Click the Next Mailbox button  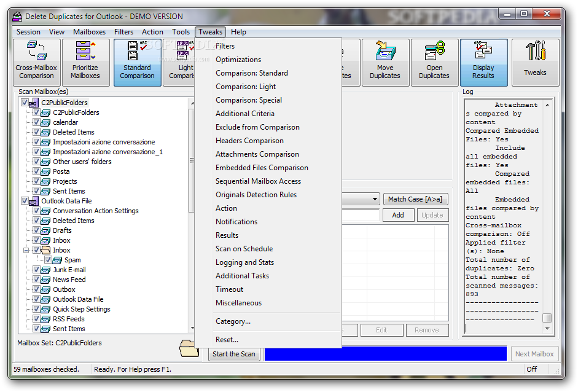point(534,355)
